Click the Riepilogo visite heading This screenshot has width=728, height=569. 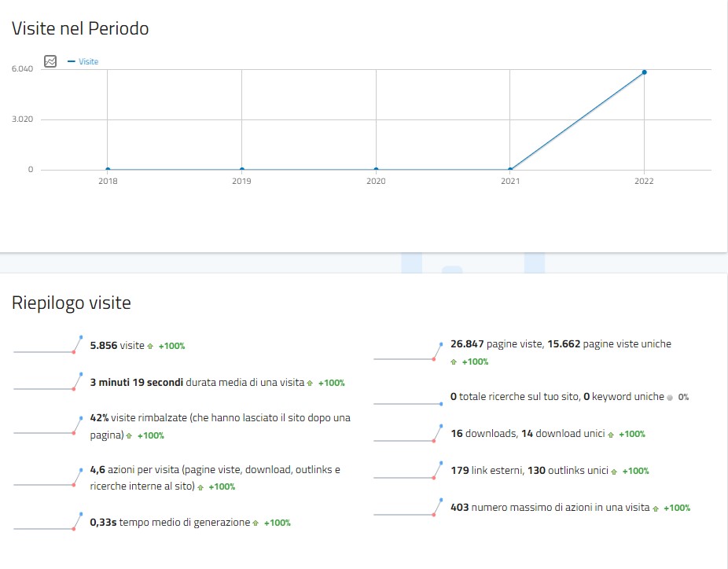tap(72, 303)
